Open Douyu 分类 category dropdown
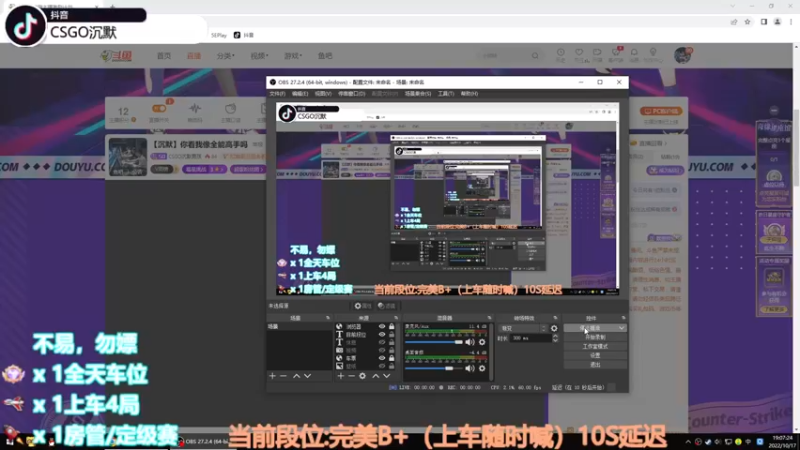Viewport: 800px width, 450px height. (226, 56)
